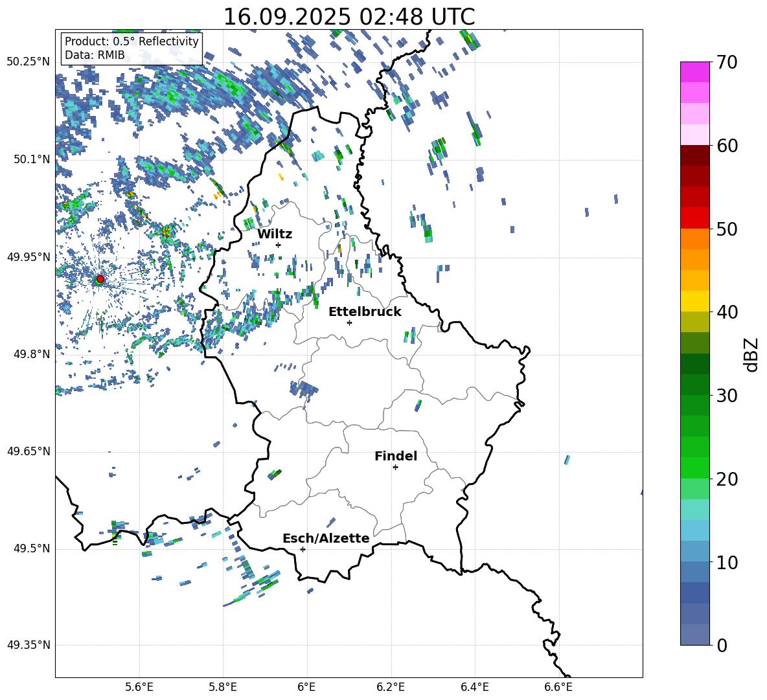Click the 60 tick on the colorbar
Screen dimensions: 767x700
[x=727, y=146]
